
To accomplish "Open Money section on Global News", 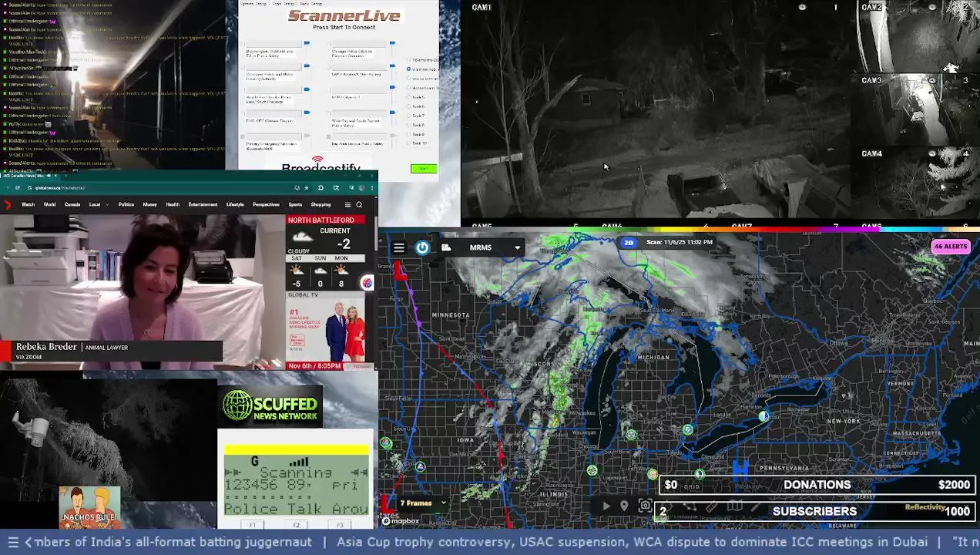I will click(149, 204).
